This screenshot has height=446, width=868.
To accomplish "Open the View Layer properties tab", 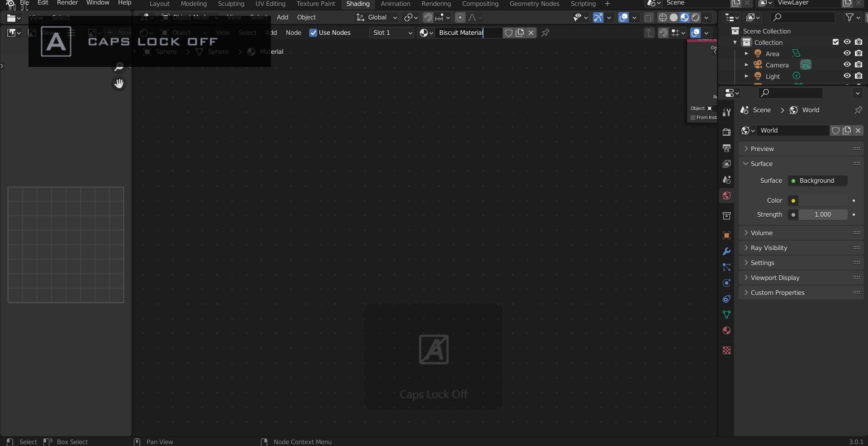I will pyautogui.click(x=726, y=164).
